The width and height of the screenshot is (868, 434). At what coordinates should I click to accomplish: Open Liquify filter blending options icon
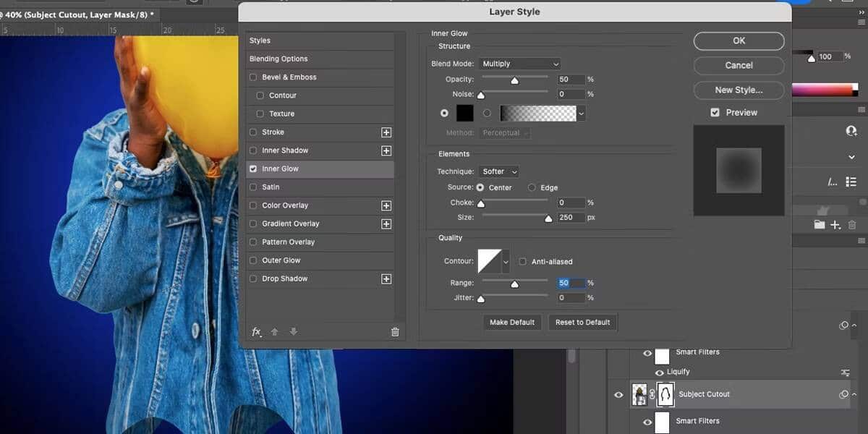pyautogui.click(x=845, y=372)
